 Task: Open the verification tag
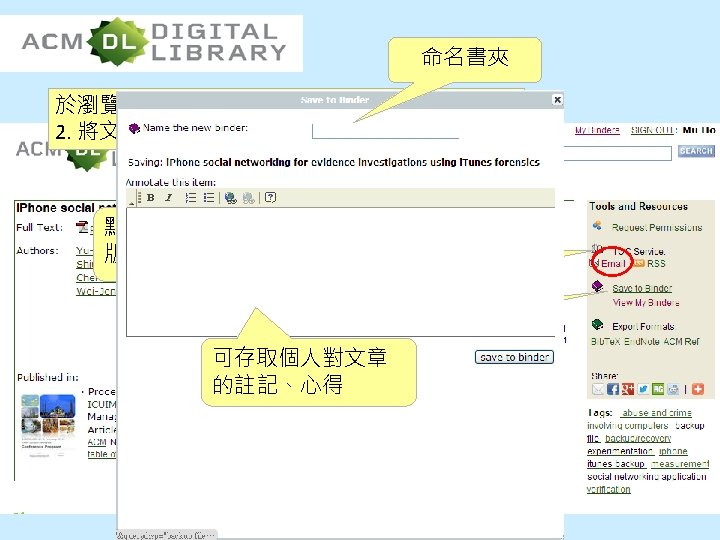click(608, 489)
